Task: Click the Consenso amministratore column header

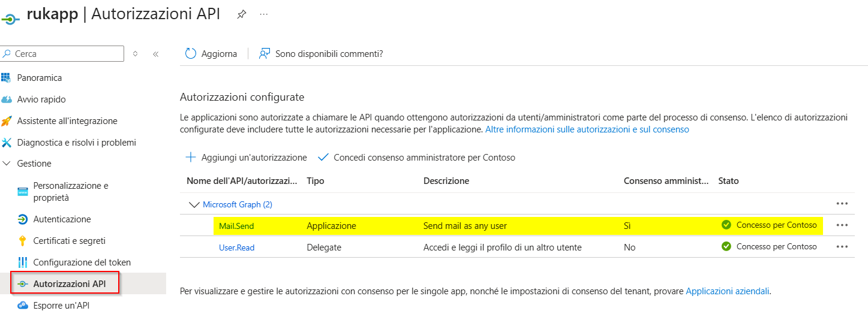Action: pos(666,181)
